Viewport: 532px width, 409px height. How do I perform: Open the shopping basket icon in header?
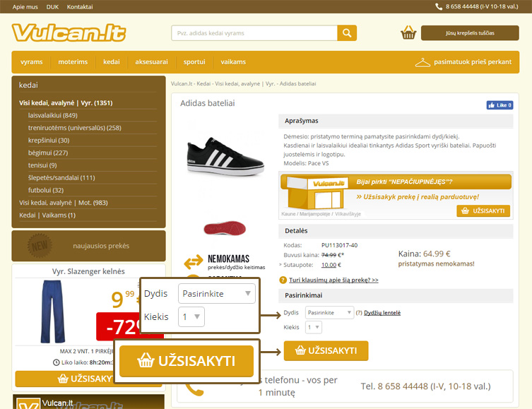(x=408, y=32)
